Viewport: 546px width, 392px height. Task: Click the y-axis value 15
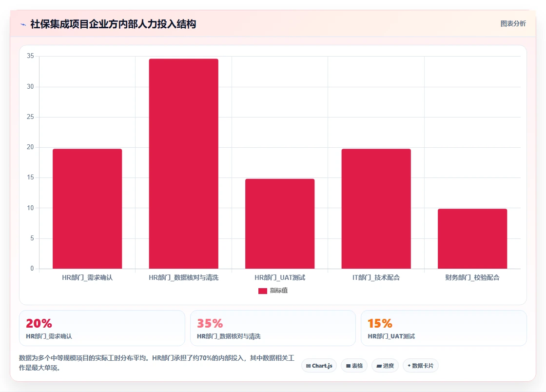30,177
